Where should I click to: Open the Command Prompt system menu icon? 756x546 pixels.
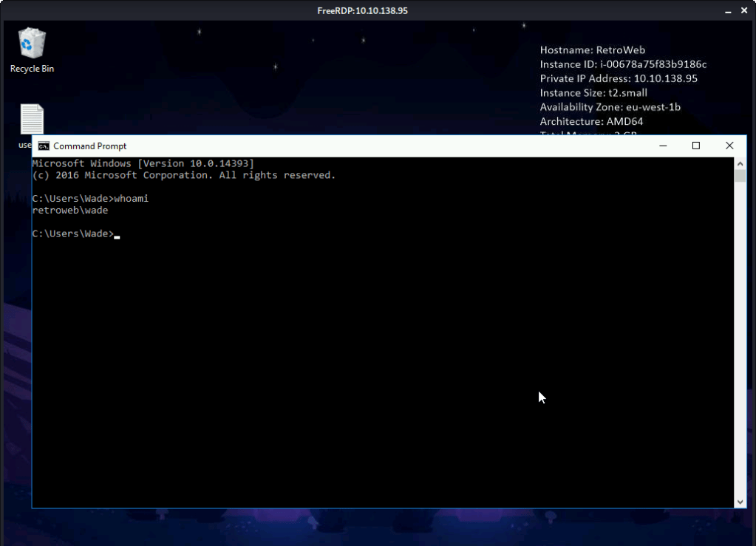point(44,146)
